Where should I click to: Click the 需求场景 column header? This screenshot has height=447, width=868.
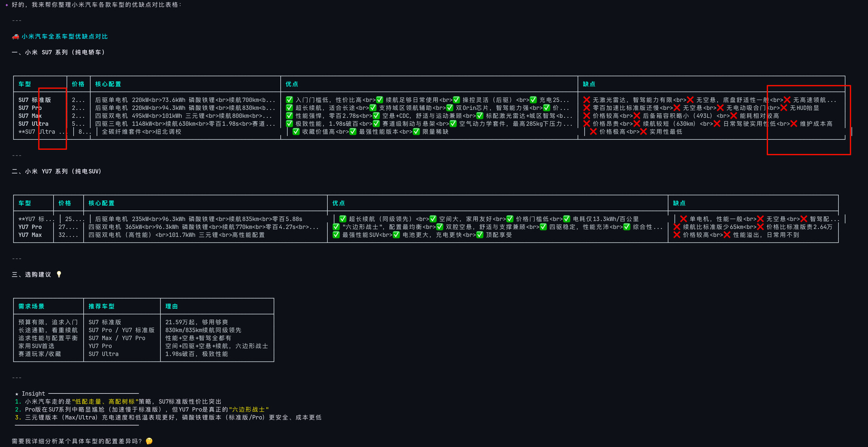point(32,306)
